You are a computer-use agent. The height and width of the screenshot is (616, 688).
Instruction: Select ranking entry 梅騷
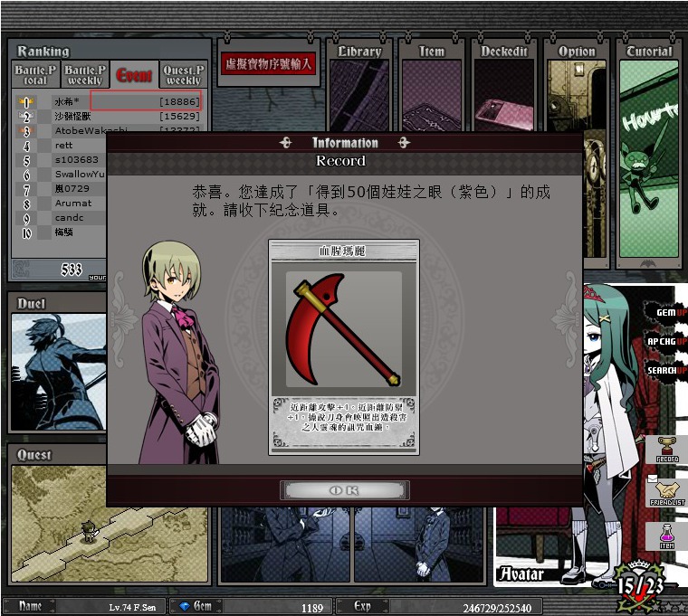[63, 232]
